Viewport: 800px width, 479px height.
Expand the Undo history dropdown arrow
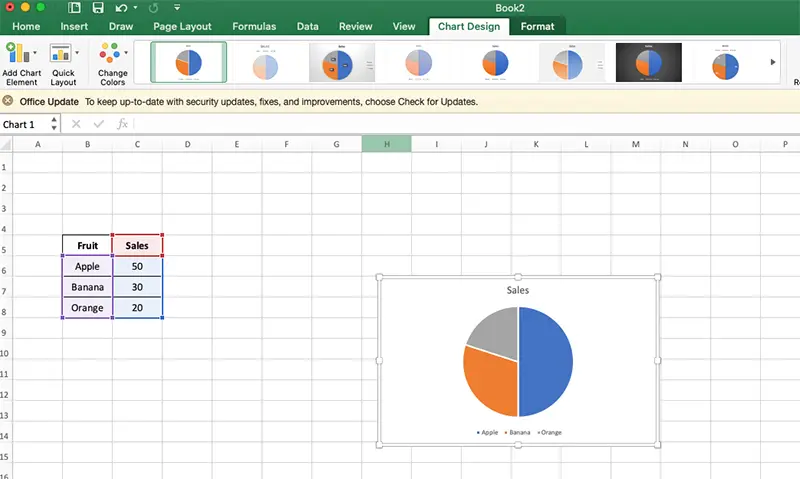(x=135, y=8)
